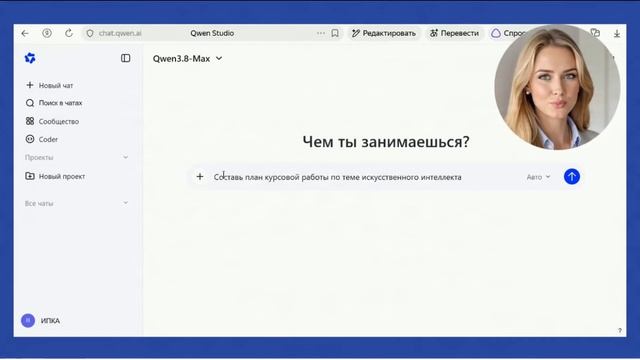Screen dimensions: 640x360
Task: Click the presenter webcam thumbnail
Action: point(557,87)
